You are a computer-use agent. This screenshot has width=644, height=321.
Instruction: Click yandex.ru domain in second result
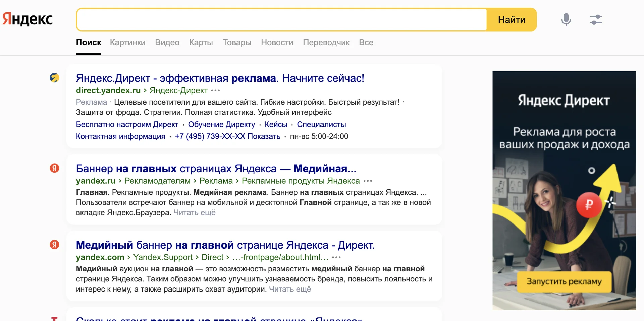(x=96, y=181)
